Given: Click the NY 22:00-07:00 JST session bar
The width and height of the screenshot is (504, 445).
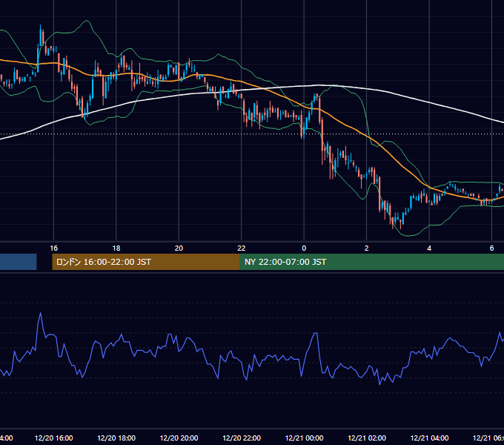Looking at the screenshot, I should click(372, 262).
